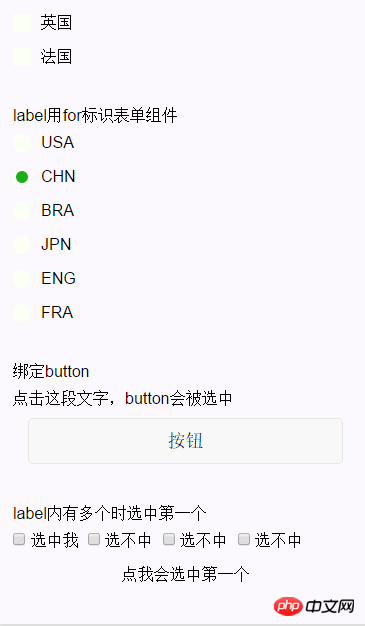
Task: Select the JPN radio button
Action: click(22, 245)
